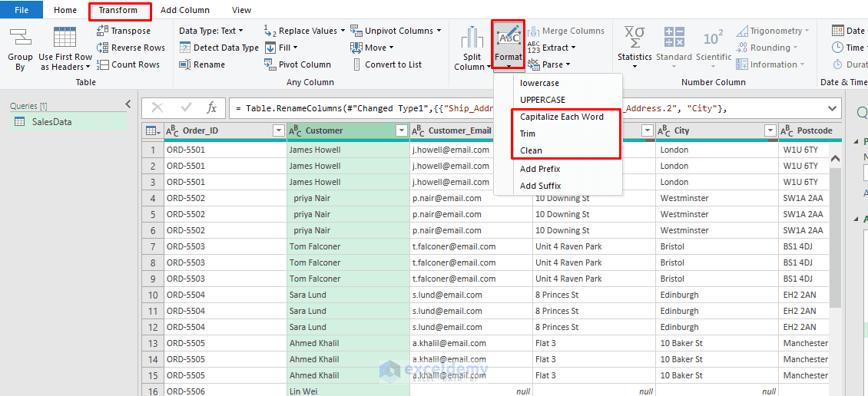The height and width of the screenshot is (396, 868).
Task: Open the Unpivot Columns dropdown
Action: (396, 31)
